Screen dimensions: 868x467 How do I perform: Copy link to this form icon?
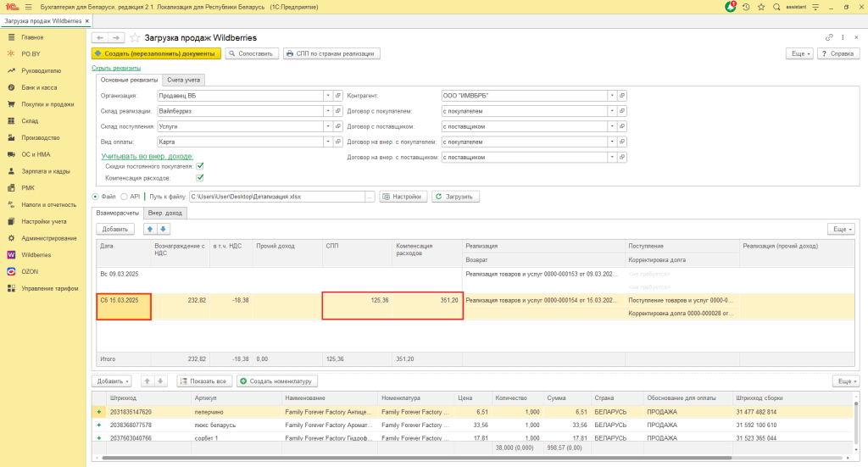pyautogui.click(x=829, y=37)
